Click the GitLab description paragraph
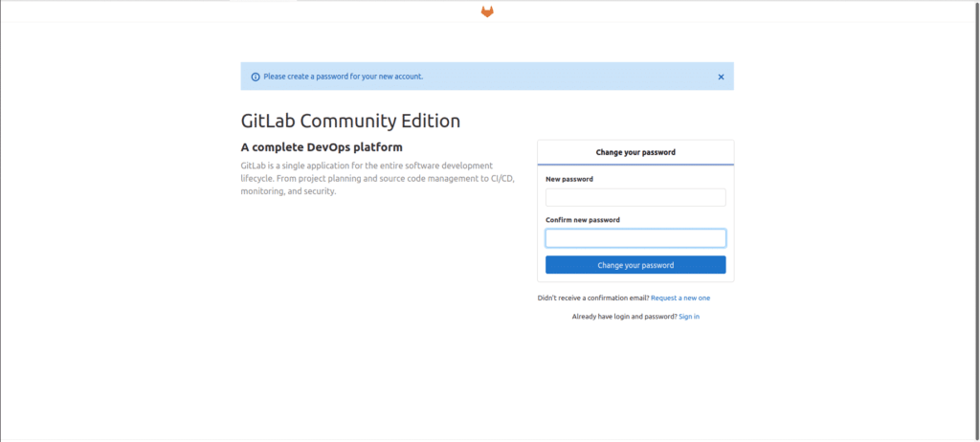Image resolution: width=980 pixels, height=442 pixels. [377, 179]
